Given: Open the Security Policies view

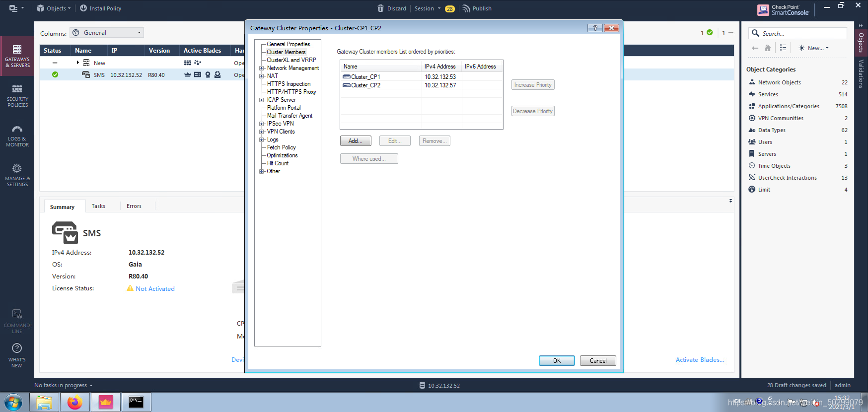Looking at the screenshot, I should [17, 96].
